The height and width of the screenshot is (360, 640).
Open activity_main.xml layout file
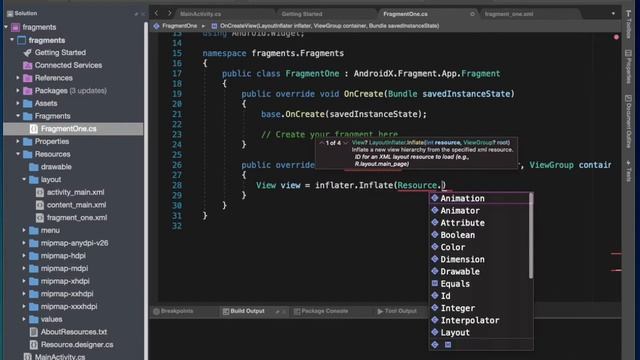(75, 192)
